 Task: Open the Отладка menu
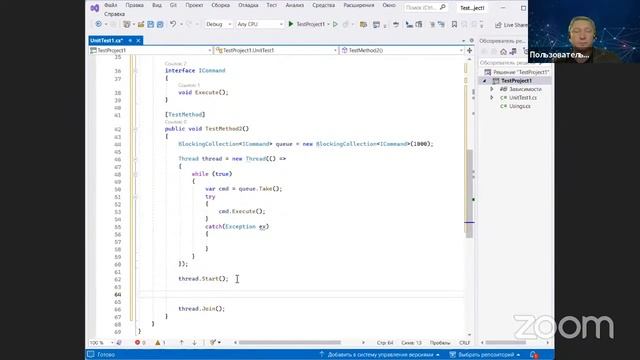point(248,5)
